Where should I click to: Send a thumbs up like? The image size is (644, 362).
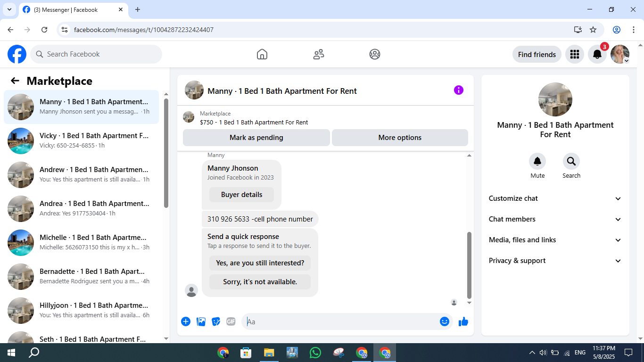click(x=463, y=321)
